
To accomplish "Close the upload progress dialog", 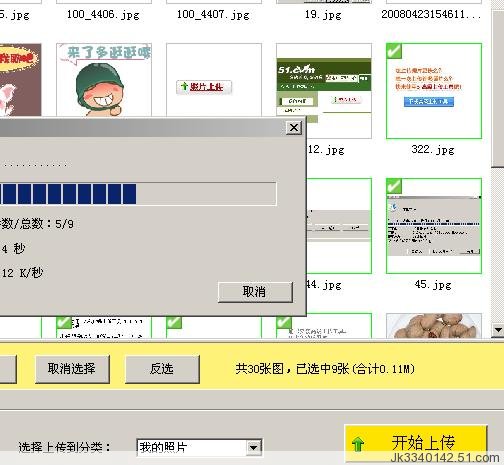I will (x=294, y=127).
